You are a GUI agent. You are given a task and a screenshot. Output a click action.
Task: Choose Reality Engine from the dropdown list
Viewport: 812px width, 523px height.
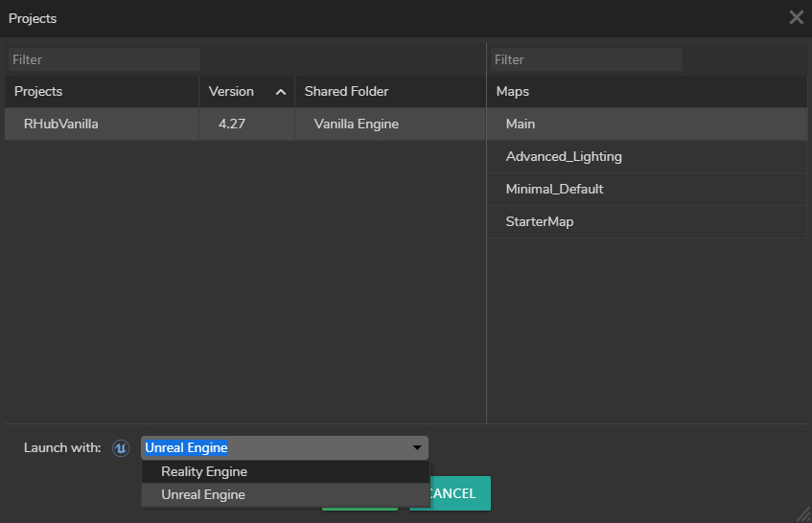[286, 472]
